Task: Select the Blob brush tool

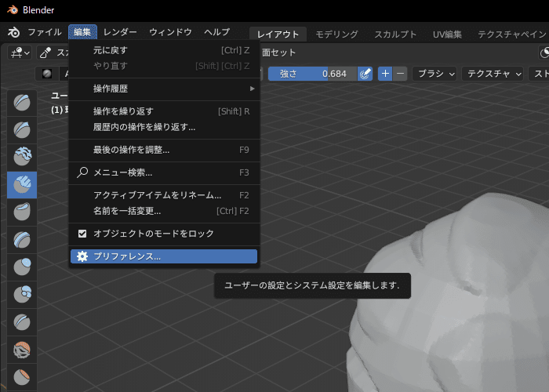Action: pos(22,294)
